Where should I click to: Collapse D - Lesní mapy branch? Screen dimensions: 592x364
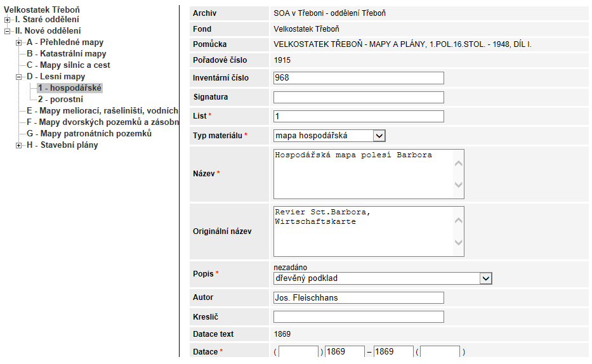coord(18,77)
